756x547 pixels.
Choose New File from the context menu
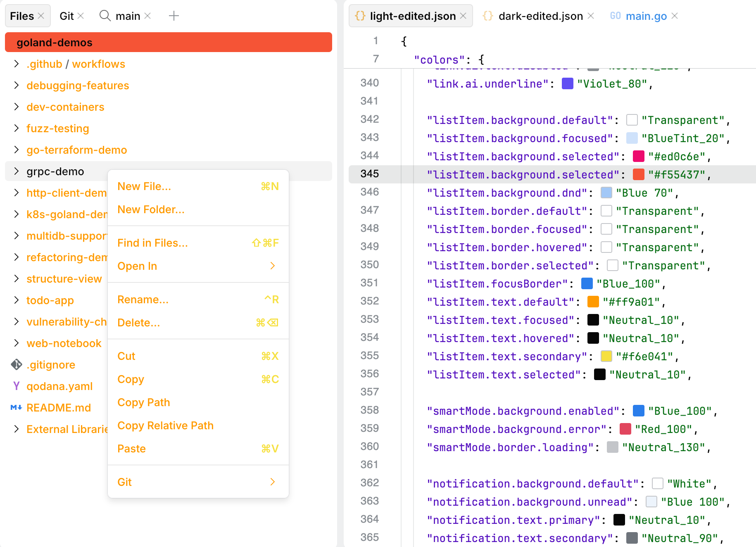pyautogui.click(x=144, y=186)
